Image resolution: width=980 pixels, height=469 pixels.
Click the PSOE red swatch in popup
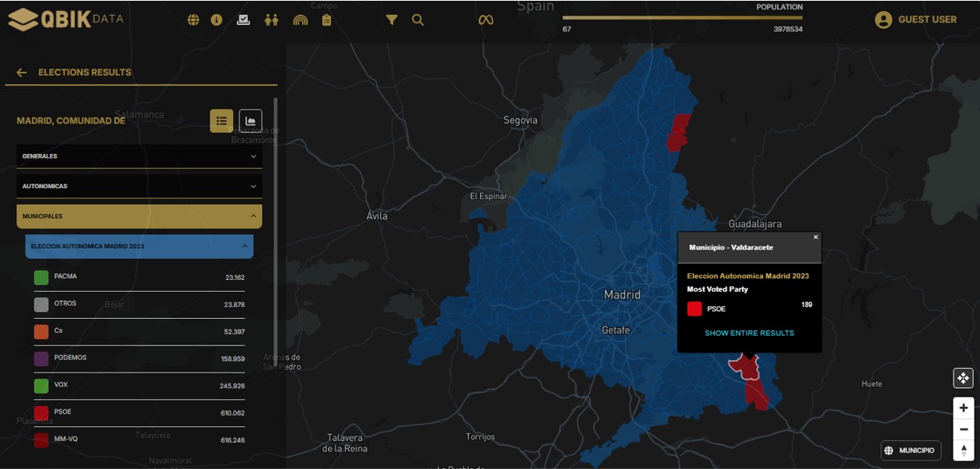(695, 309)
